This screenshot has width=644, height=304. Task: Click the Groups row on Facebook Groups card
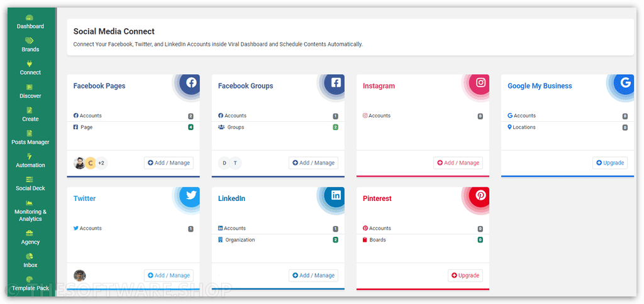pos(278,127)
